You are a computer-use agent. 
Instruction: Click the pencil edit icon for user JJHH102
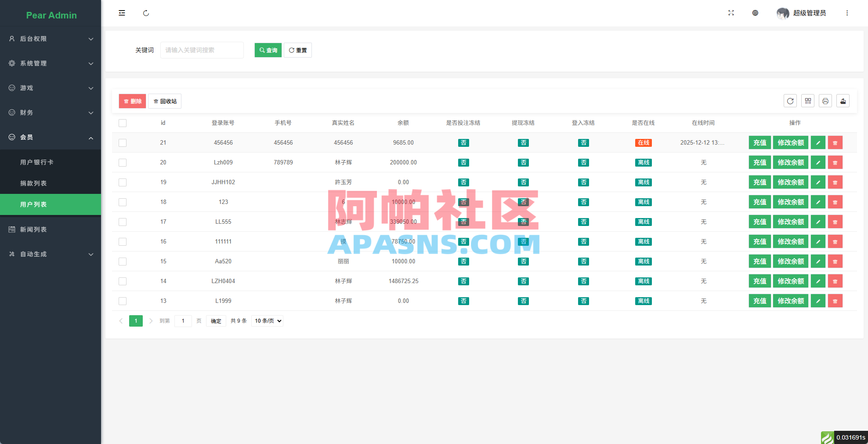(x=818, y=182)
